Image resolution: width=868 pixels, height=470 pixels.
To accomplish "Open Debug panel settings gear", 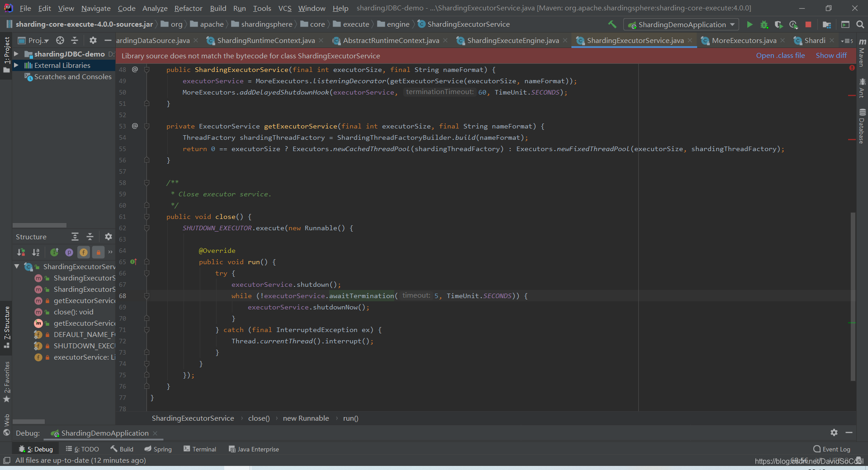I will point(834,432).
